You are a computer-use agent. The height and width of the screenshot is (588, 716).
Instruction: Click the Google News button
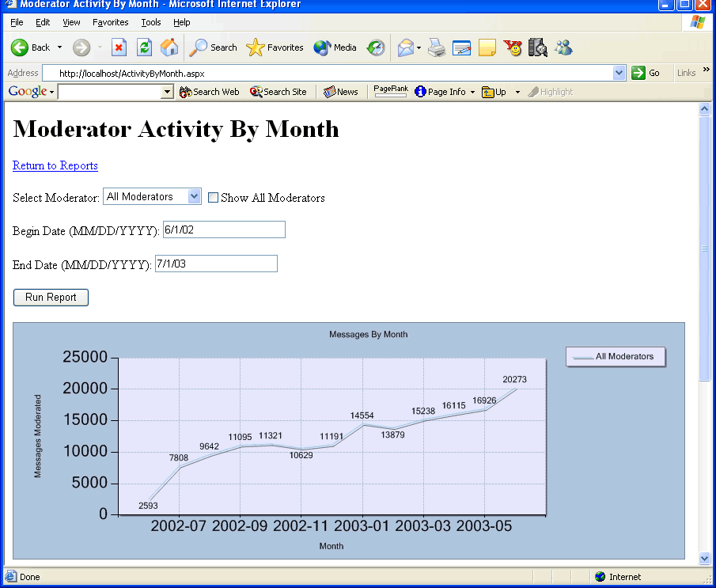pyautogui.click(x=341, y=92)
